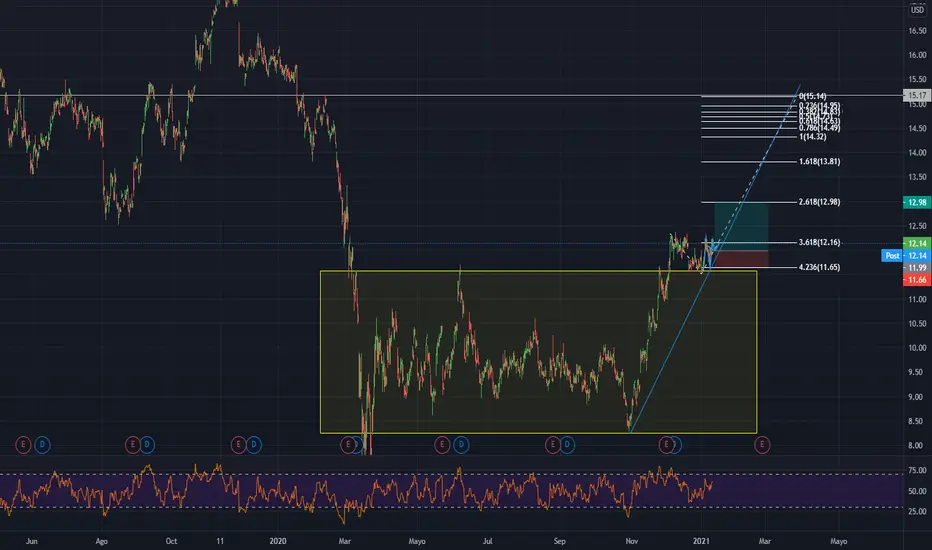The height and width of the screenshot is (550, 932).
Task: Click the gray 11.99 price label
Action: 917,268
